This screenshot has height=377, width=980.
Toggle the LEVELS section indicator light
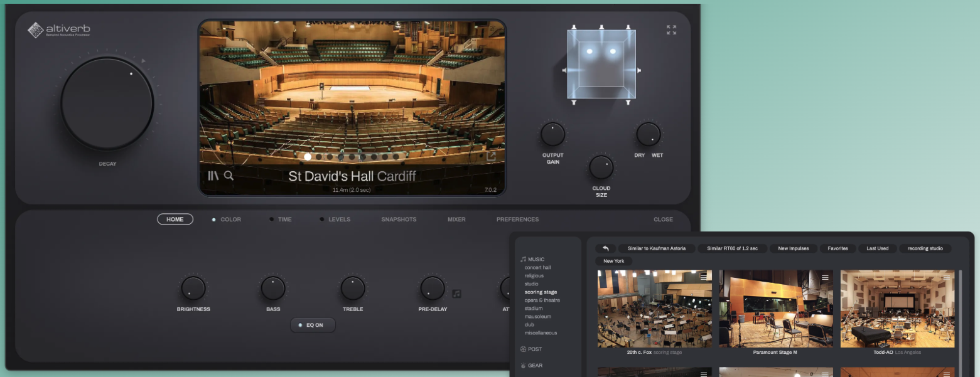click(322, 220)
